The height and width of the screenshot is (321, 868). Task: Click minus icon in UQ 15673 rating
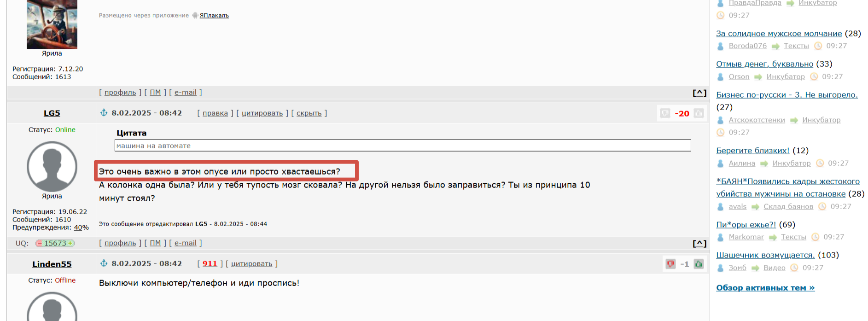pos(40,243)
